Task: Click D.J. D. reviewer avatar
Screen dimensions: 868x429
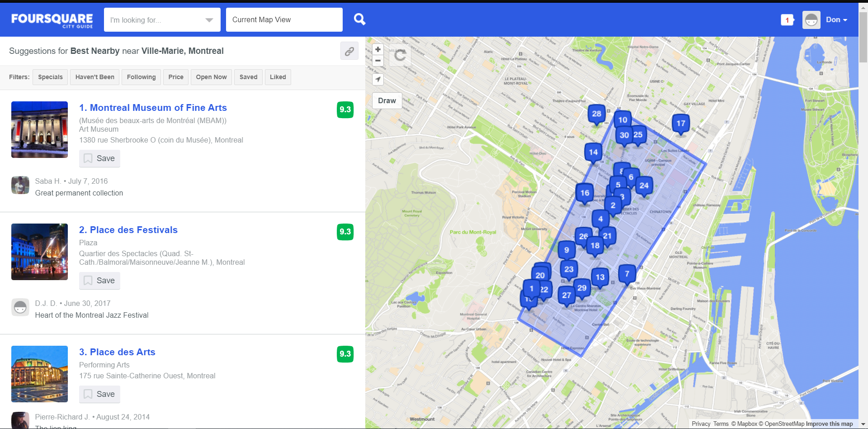Action: coord(20,307)
